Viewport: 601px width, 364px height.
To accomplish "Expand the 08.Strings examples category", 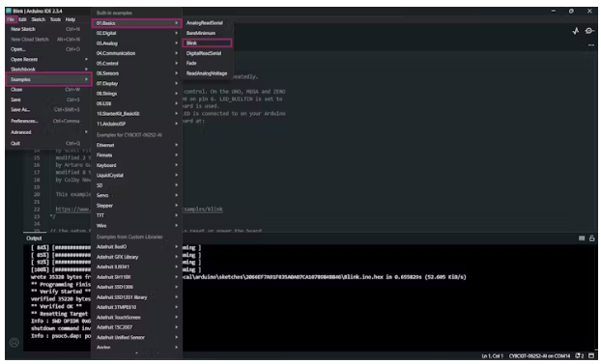I will [137, 94].
